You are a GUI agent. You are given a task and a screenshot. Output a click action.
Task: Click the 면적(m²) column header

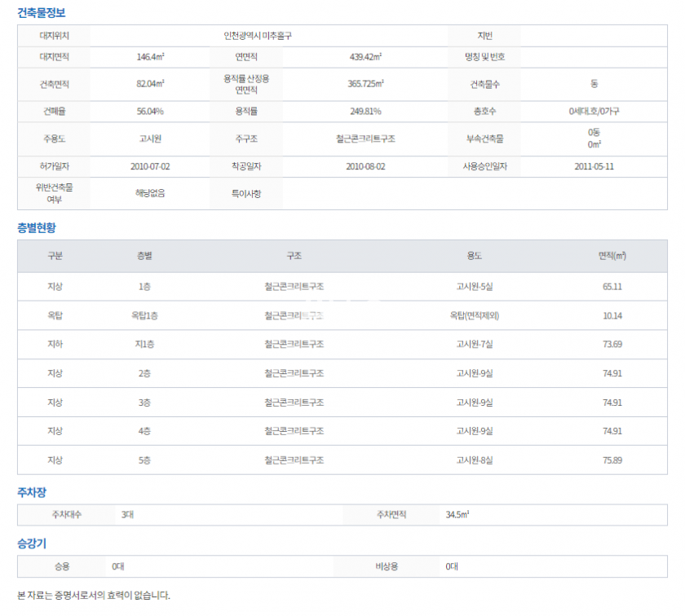(x=612, y=256)
